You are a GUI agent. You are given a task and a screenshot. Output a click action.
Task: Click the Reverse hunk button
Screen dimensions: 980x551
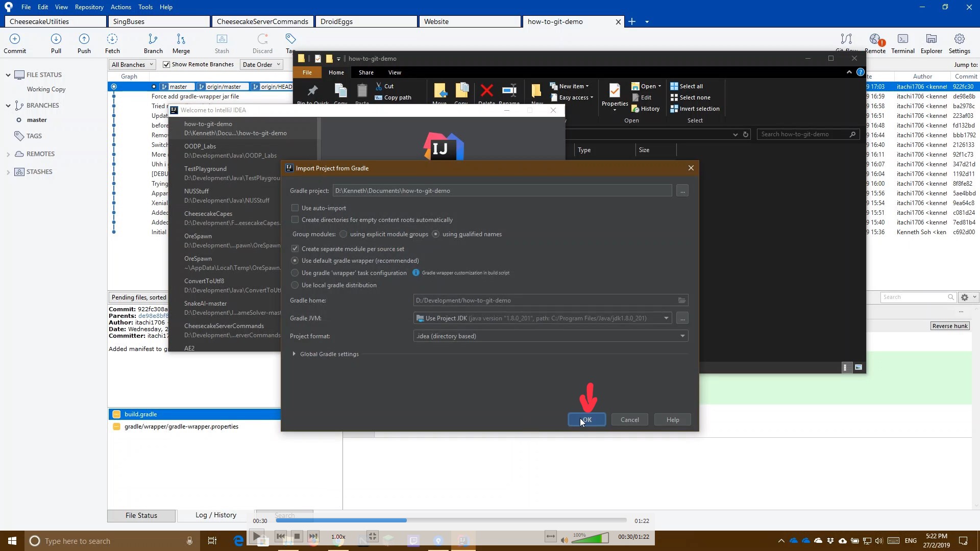point(950,326)
